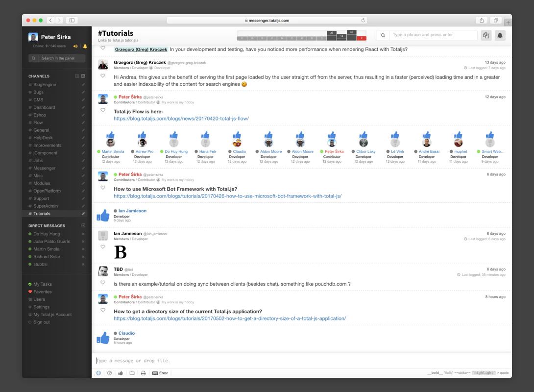Viewport: 534px width, 392px height.
Task: Click the emoji smiley icon in message toolbar
Action: pyautogui.click(x=99, y=373)
